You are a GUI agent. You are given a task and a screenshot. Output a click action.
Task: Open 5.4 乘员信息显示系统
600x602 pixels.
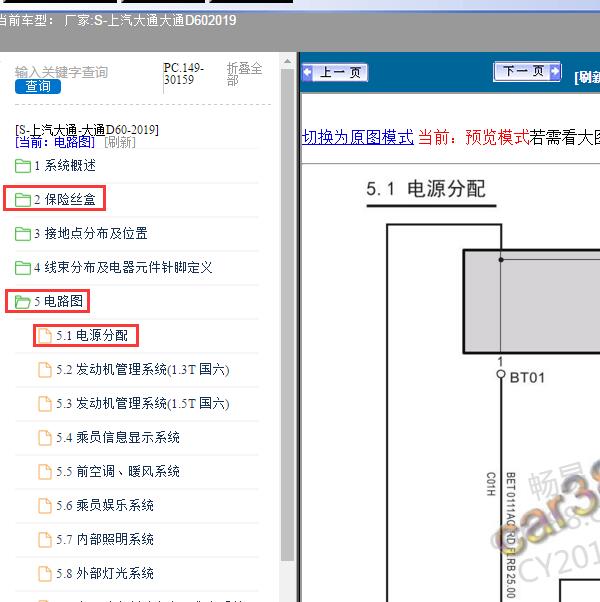(118, 437)
